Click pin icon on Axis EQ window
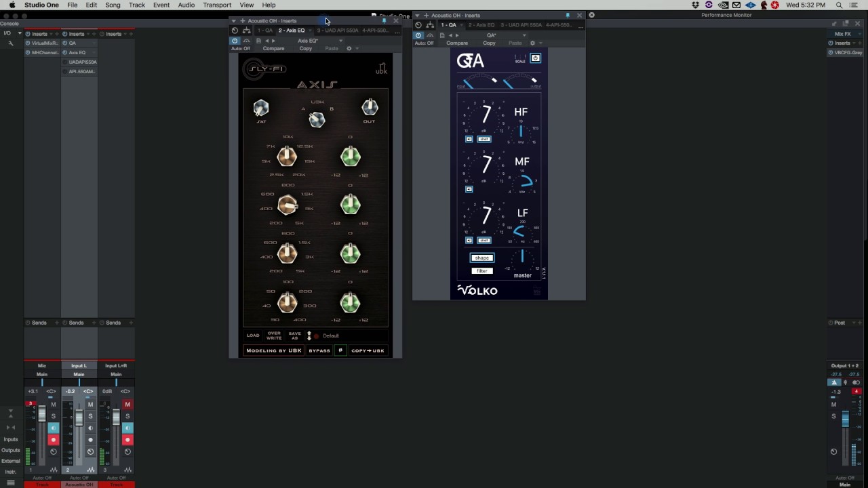This screenshot has width=868, height=488. tap(384, 21)
